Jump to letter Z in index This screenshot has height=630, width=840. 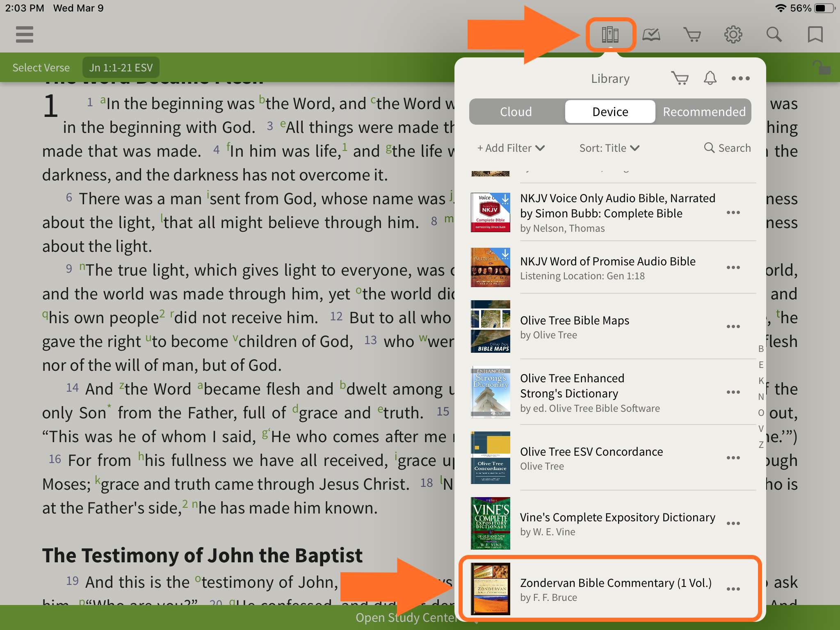(761, 445)
